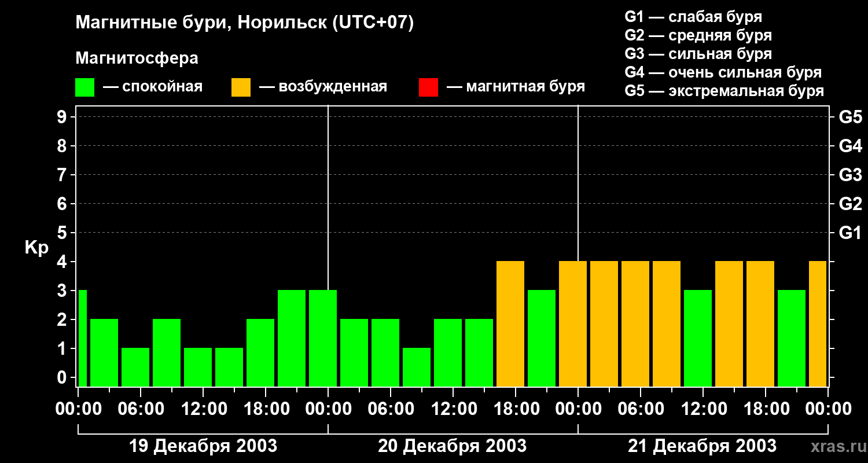Click the green Kp 3 bar on 20 December evening
This screenshot has width=868, height=463.
tap(542, 338)
